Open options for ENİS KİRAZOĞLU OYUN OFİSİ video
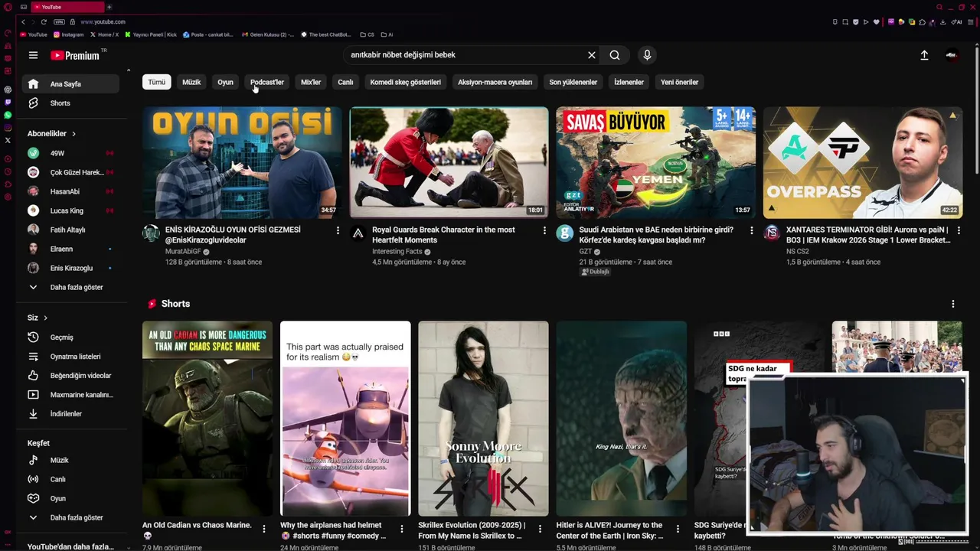 tap(338, 230)
